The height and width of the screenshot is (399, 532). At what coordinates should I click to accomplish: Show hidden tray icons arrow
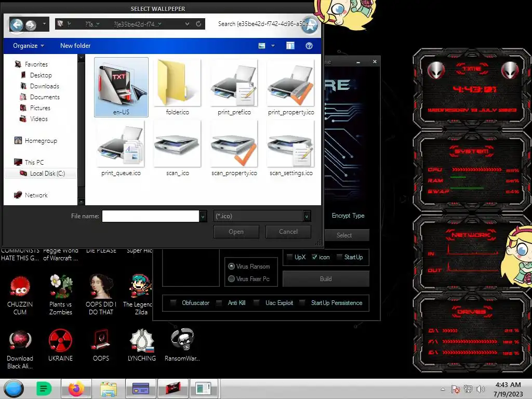[443, 389]
